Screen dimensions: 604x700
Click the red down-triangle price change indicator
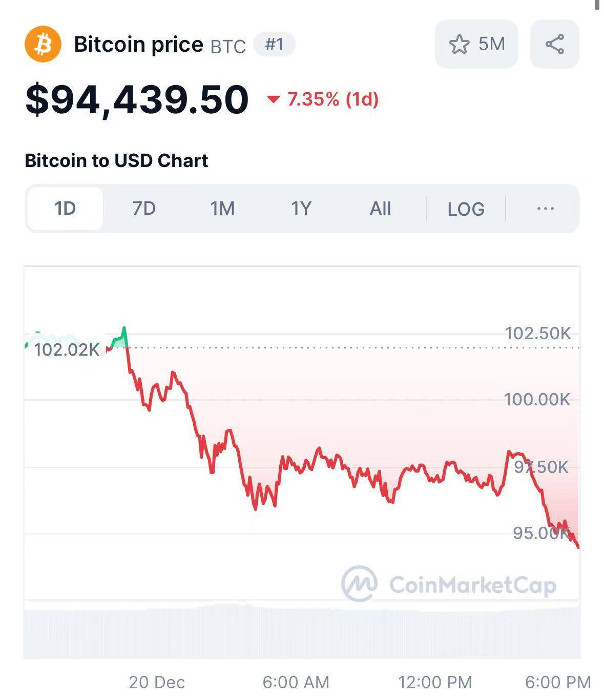pyautogui.click(x=274, y=99)
